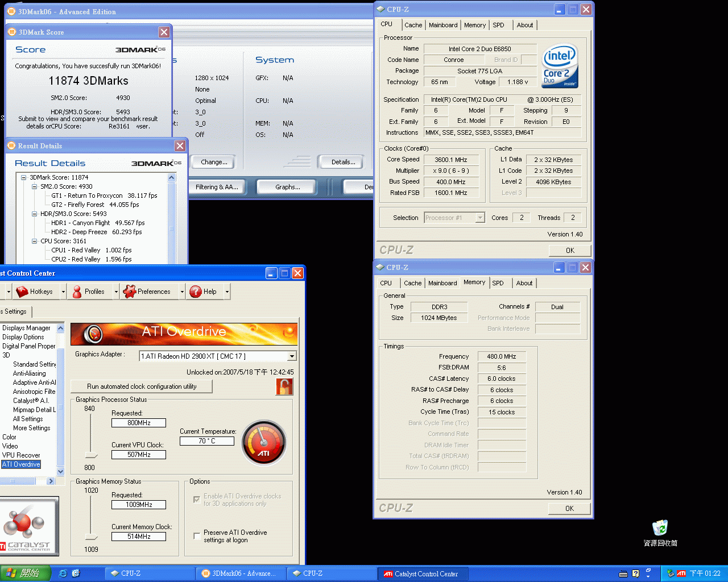Click the Intel Core 2 Duo logo

click(560, 66)
